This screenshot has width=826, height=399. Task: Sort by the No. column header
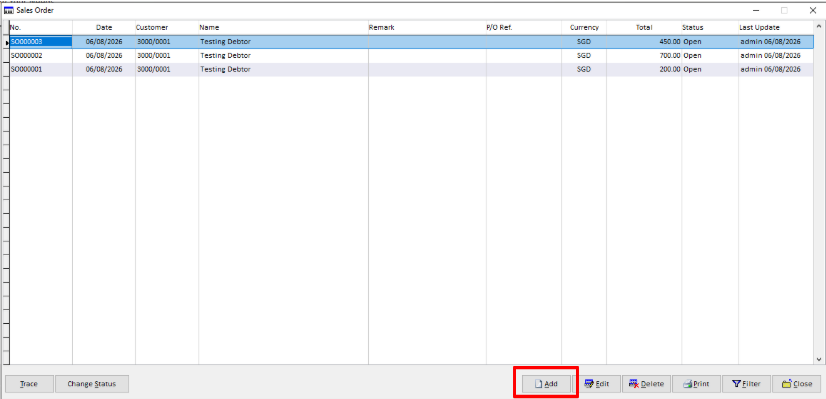pyautogui.click(x=41, y=27)
